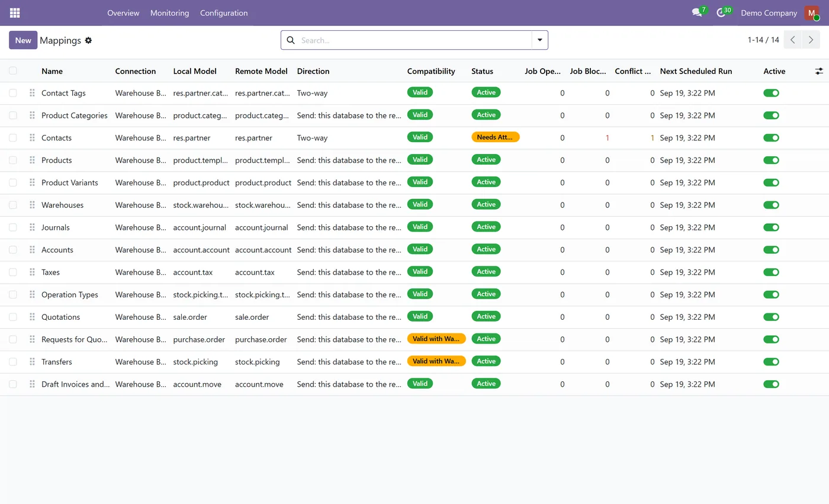
Task: Click Valid with Warnings badge in Transfers row
Action: 436,361
